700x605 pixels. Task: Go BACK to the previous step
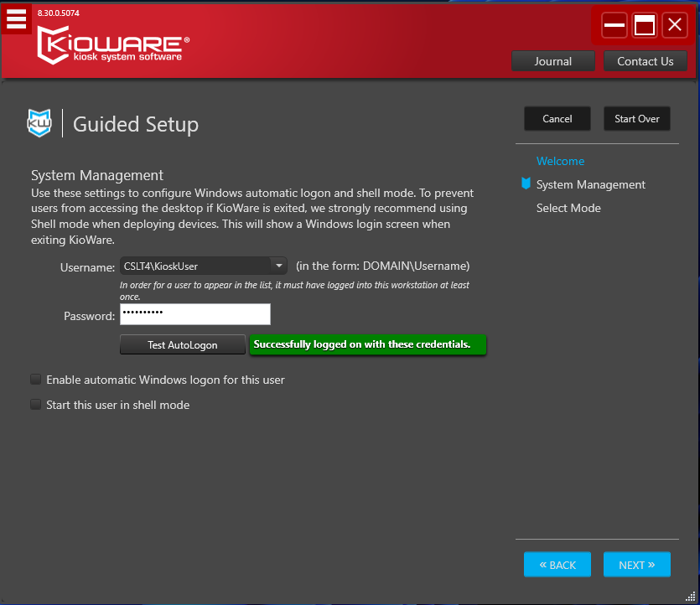point(557,565)
